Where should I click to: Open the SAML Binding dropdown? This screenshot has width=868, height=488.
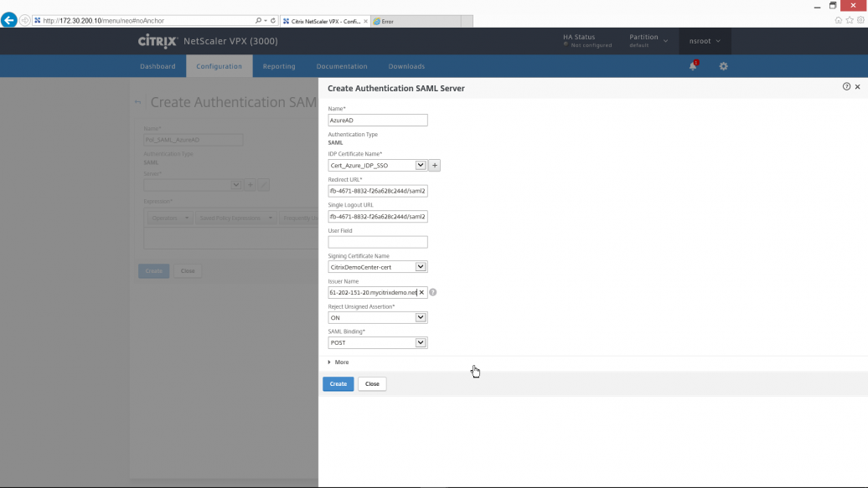click(x=421, y=343)
